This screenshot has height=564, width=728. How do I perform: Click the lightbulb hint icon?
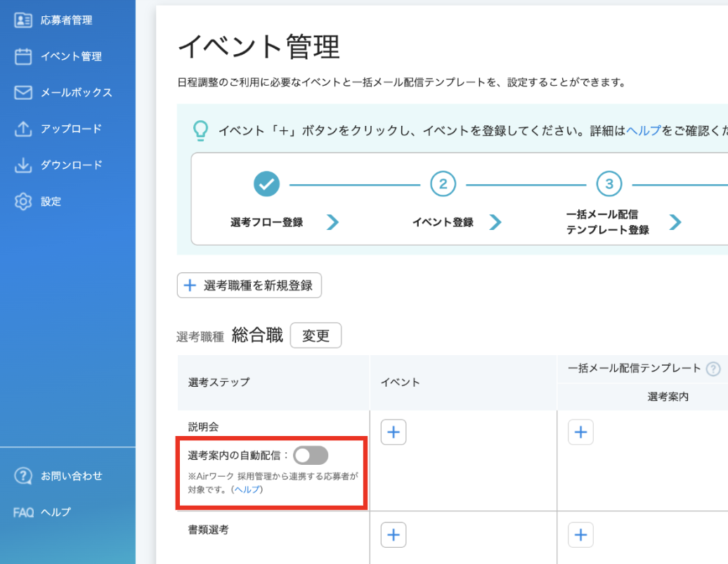coord(200,131)
